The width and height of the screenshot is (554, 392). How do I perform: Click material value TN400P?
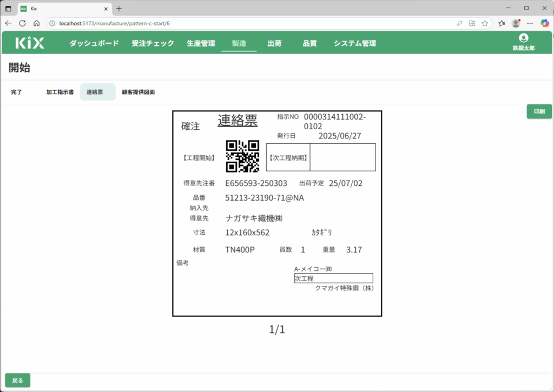point(240,250)
